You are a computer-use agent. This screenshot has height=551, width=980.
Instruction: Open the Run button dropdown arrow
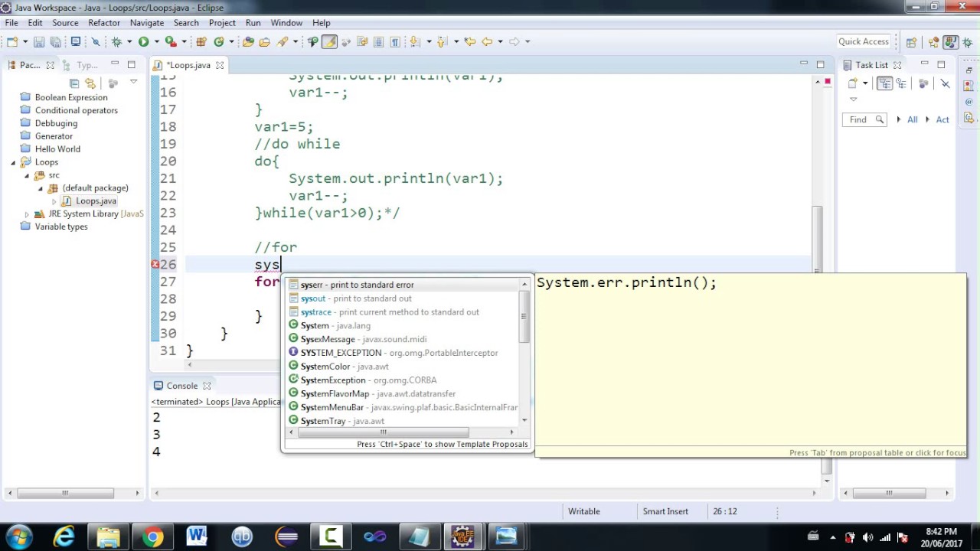[156, 41]
